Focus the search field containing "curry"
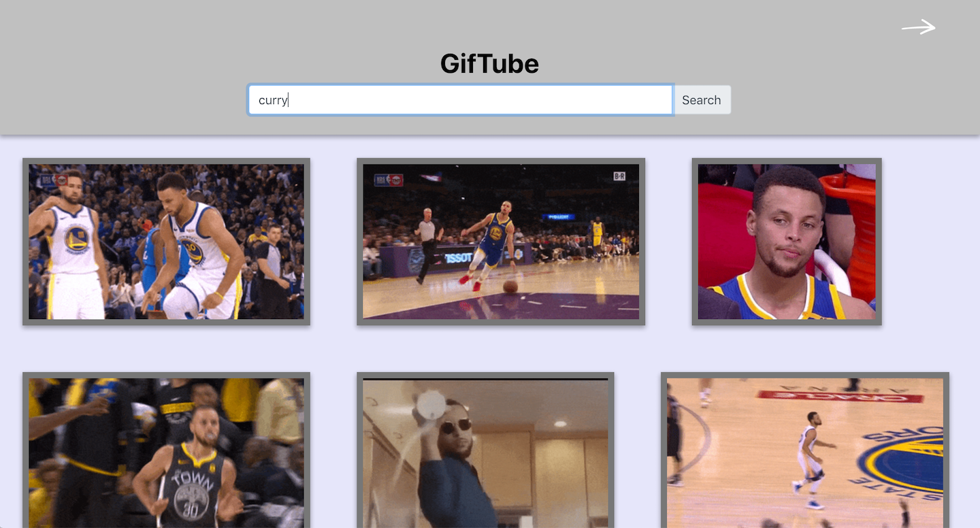The width and height of the screenshot is (980, 528). point(461,100)
